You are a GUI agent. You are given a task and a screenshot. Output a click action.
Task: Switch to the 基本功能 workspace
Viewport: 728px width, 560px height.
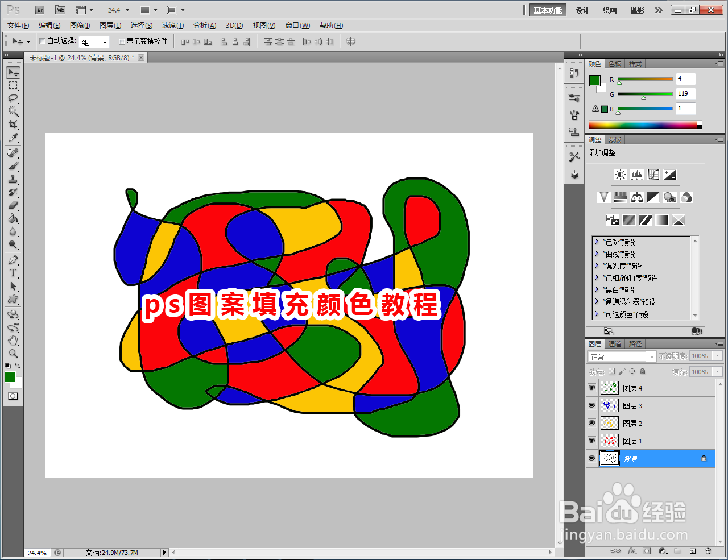click(x=548, y=10)
